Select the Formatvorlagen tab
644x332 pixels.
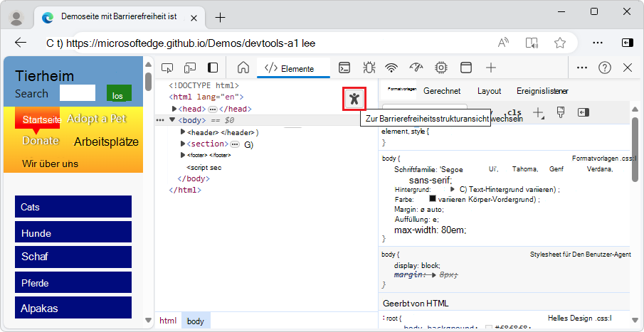[402, 89]
